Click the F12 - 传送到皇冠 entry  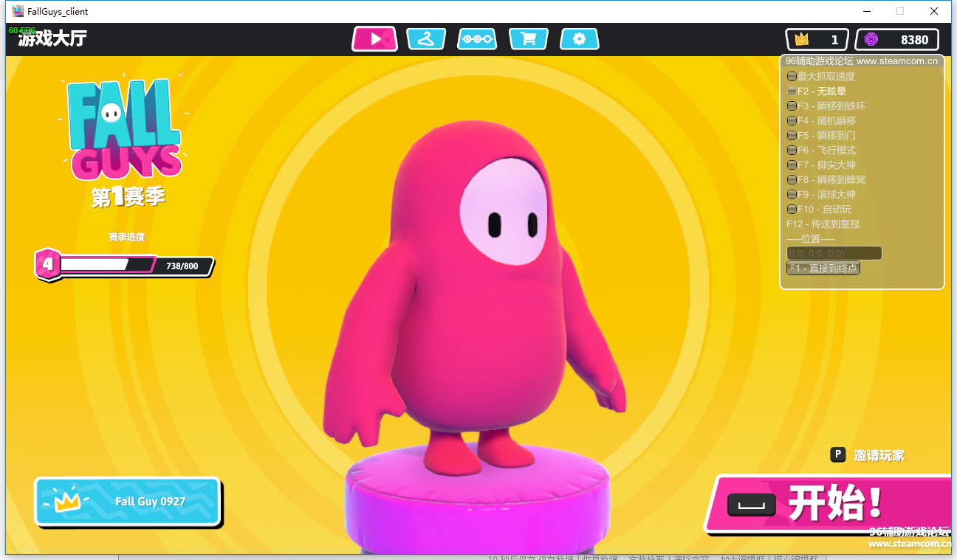[x=823, y=224]
